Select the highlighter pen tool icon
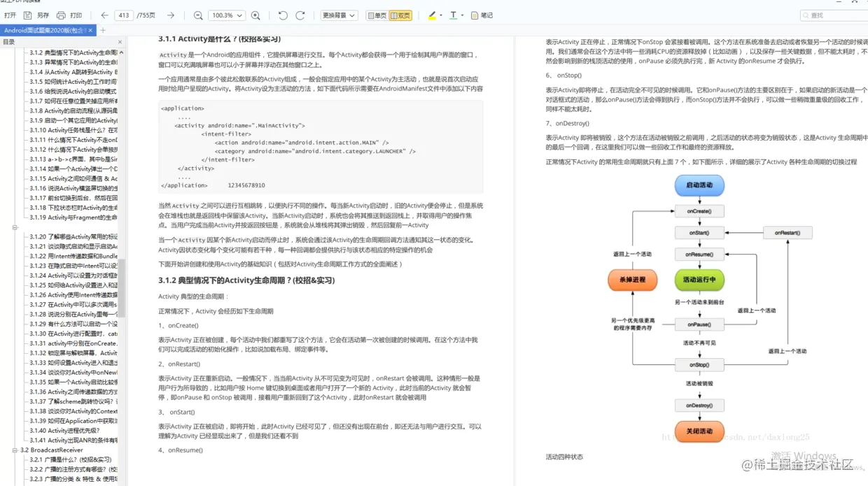868x486 pixels. coord(432,15)
